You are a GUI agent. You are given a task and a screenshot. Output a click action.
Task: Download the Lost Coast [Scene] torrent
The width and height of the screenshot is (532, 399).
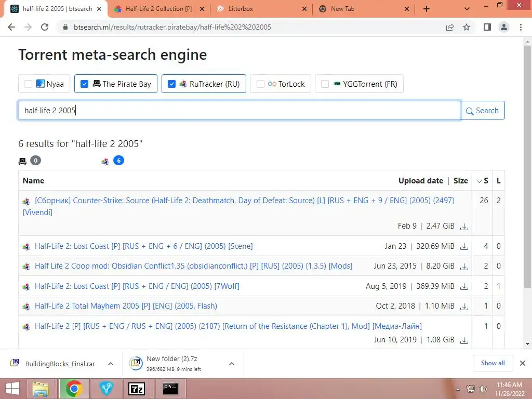(x=464, y=247)
